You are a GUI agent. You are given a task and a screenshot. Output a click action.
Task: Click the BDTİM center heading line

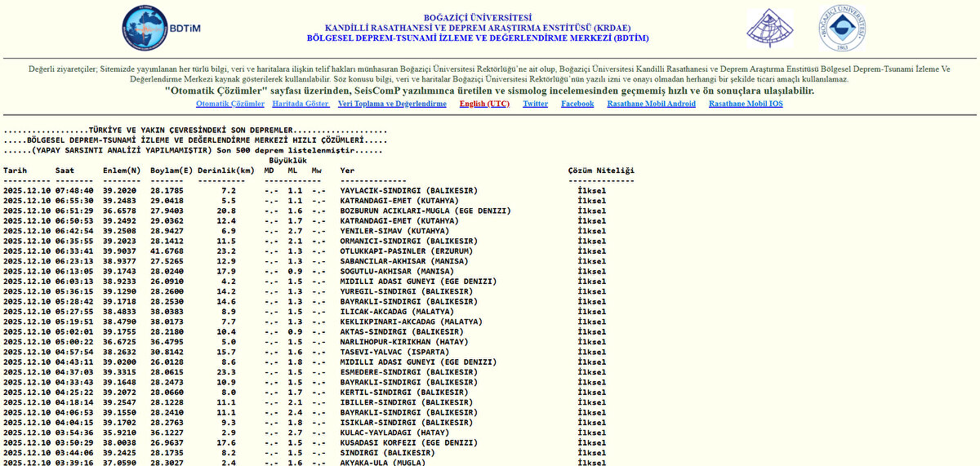(478, 38)
